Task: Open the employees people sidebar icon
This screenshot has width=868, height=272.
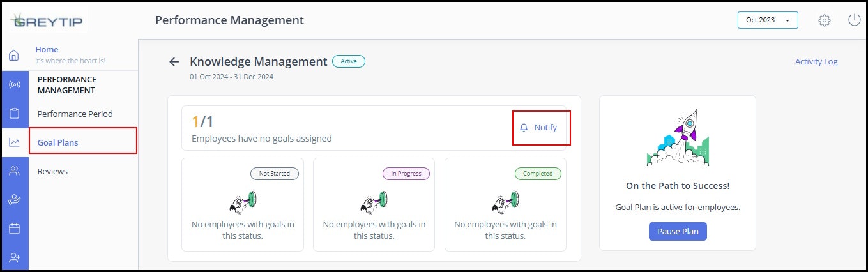Action: click(x=14, y=171)
